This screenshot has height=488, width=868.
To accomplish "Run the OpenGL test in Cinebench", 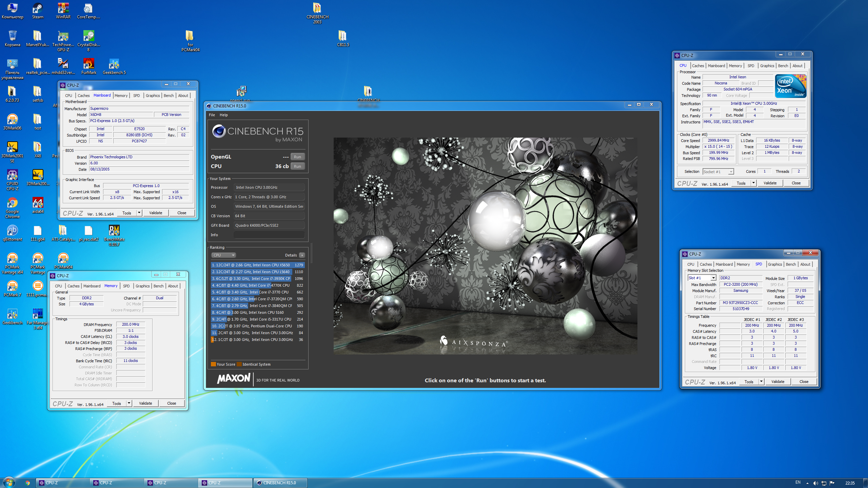I will click(297, 157).
